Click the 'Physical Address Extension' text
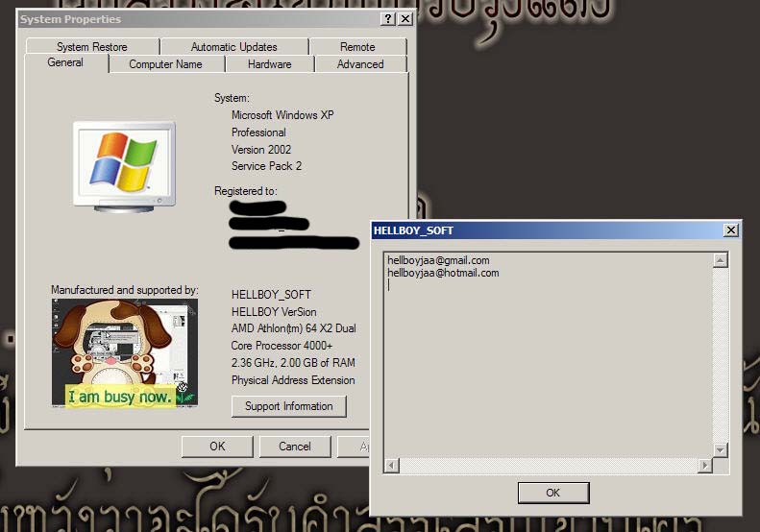The height and width of the screenshot is (532, 760). click(293, 380)
